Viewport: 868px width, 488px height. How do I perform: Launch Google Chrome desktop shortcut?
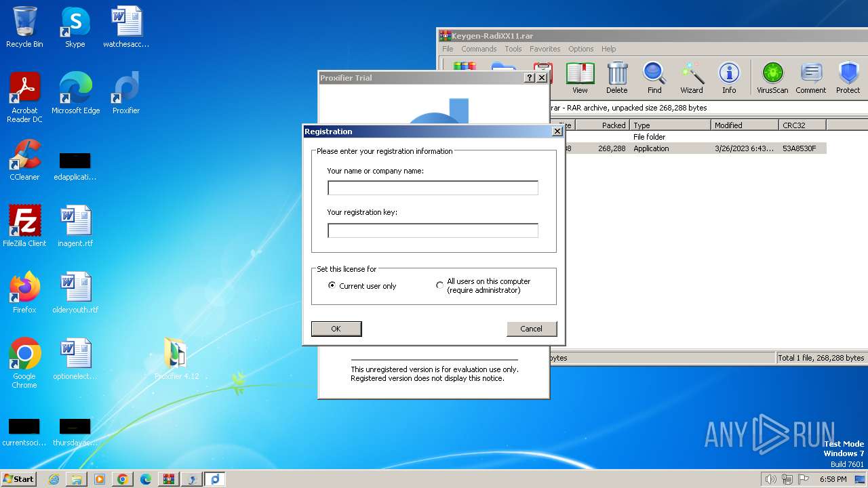pyautogui.click(x=24, y=363)
